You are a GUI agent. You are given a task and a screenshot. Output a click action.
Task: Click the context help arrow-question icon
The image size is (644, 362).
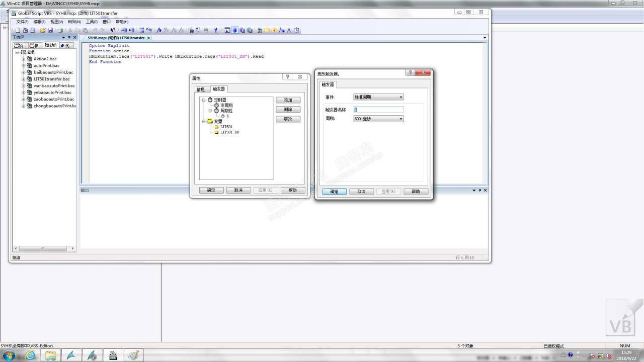click(113, 30)
